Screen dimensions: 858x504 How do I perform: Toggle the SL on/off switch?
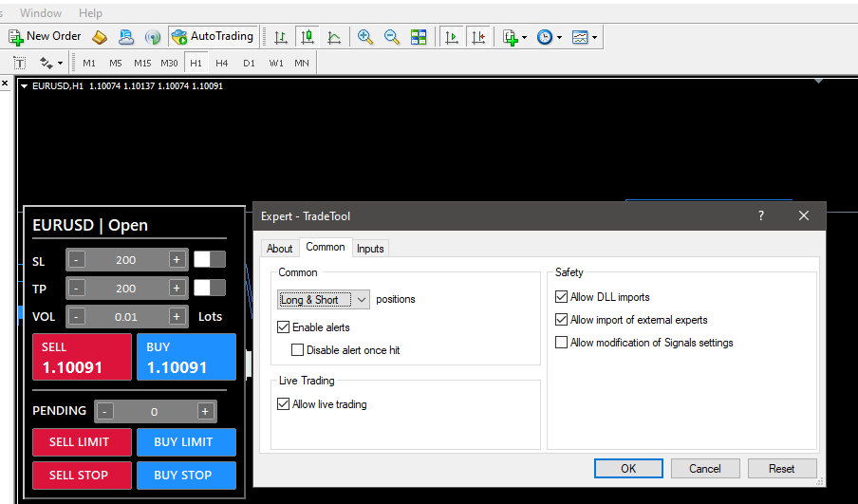(x=210, y=259)
